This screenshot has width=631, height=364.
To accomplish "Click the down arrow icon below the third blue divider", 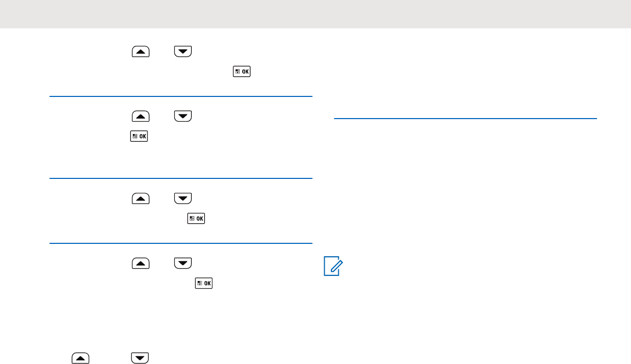I will pos(183,263).
